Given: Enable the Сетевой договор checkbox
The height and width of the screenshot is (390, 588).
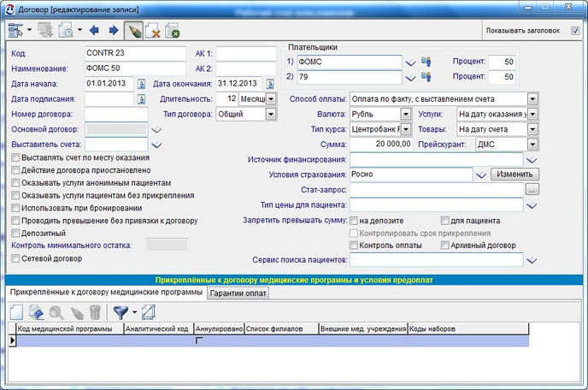Looking at the screenshot, I should (x=15, y=258).
